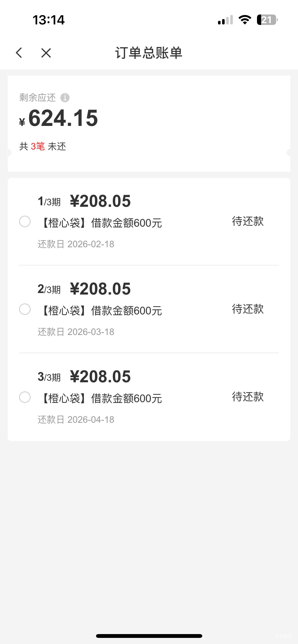Select the 2/3期 installment radio button
298x644 pixels.
[x=25, y=309]
